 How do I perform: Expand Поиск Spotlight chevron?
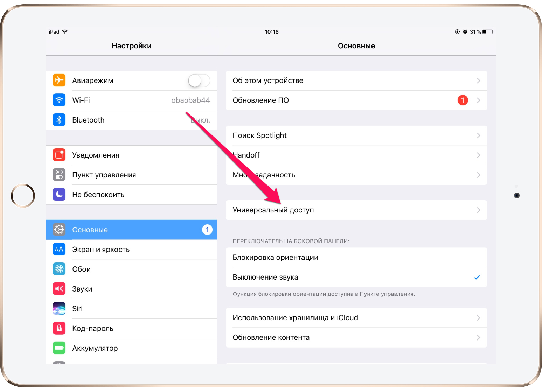478,135
